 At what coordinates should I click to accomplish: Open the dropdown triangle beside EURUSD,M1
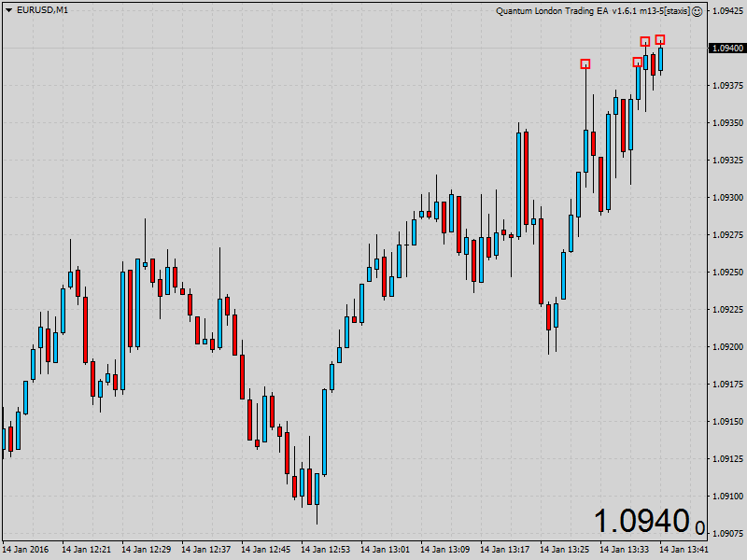(8, 10)
